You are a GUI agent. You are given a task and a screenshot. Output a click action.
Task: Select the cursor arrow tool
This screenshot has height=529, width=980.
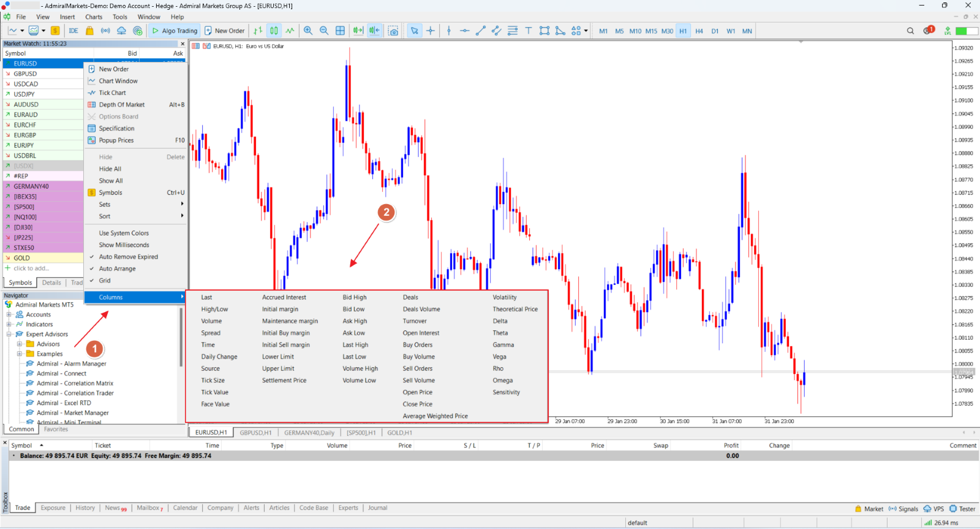[x=415, y=31]
